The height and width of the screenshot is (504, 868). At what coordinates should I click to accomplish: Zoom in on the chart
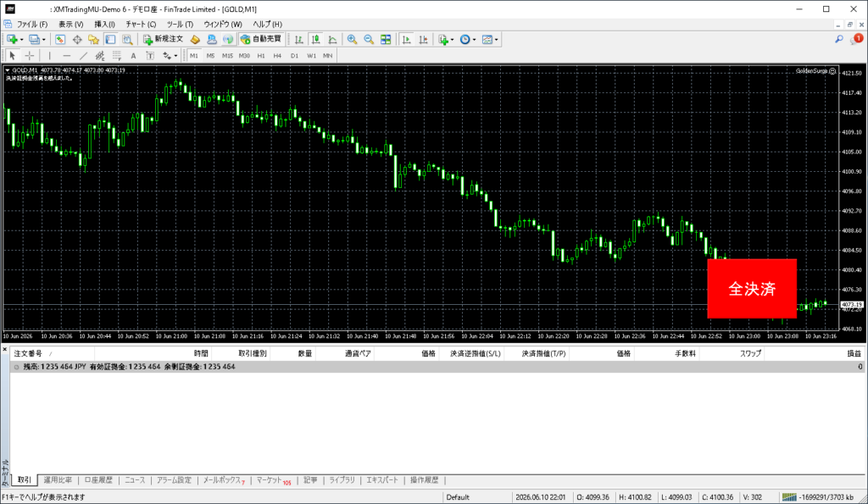pyautogui.click(x=352, y=39)
